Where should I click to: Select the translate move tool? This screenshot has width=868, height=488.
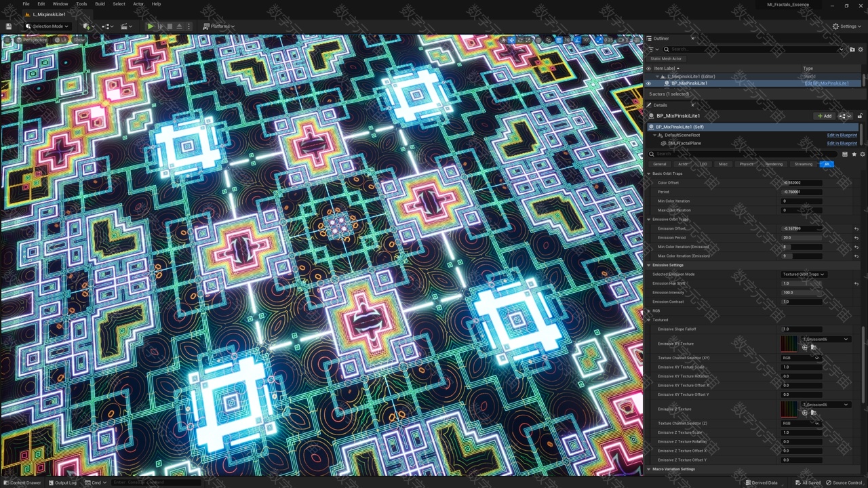(x=511, y=40)
